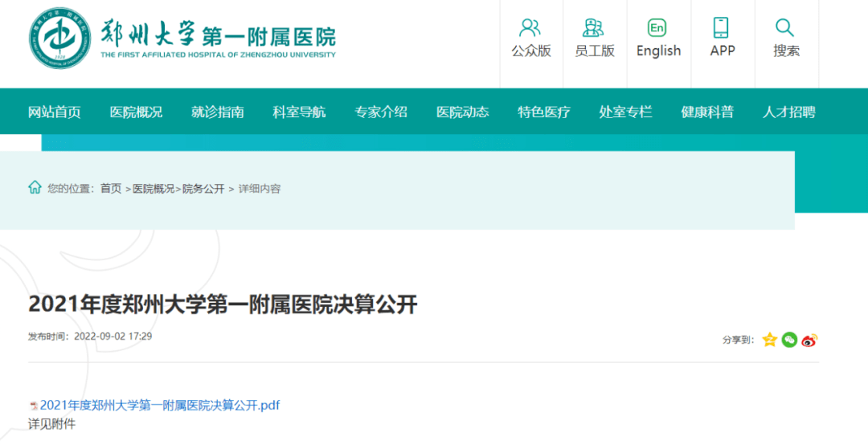The image size is (868, 445).
Task: Click the 您的位置 label
Action: (71, 189)
